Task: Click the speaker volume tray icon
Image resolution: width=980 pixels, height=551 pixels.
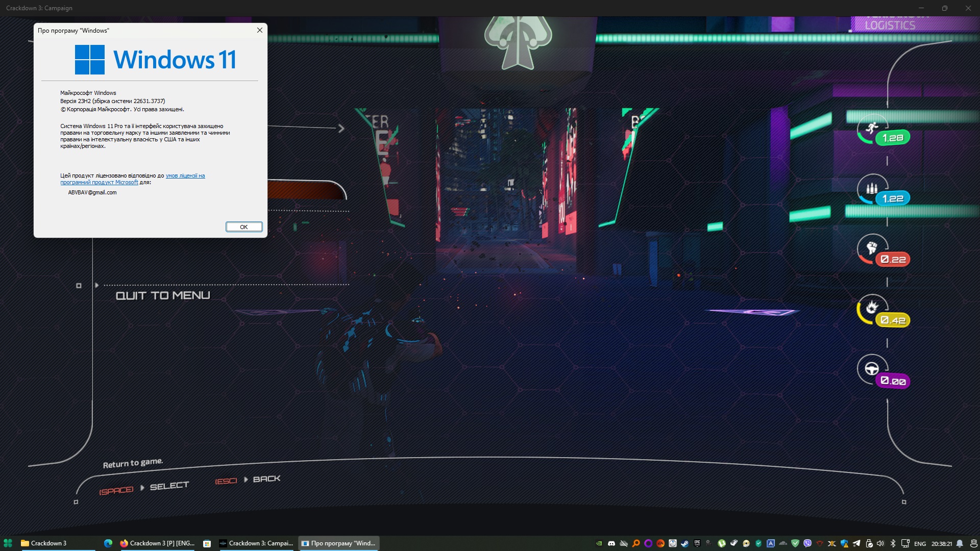Action: (x=880, y=543)
